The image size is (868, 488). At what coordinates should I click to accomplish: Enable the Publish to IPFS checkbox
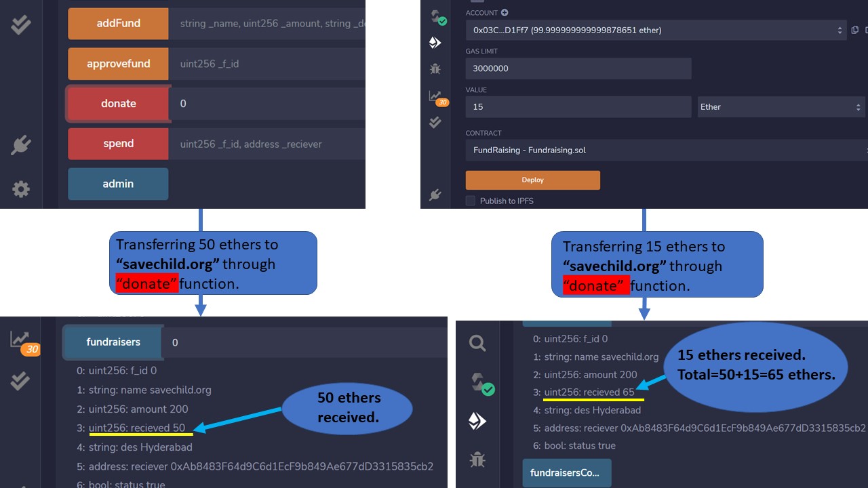[x=469, y=201]
